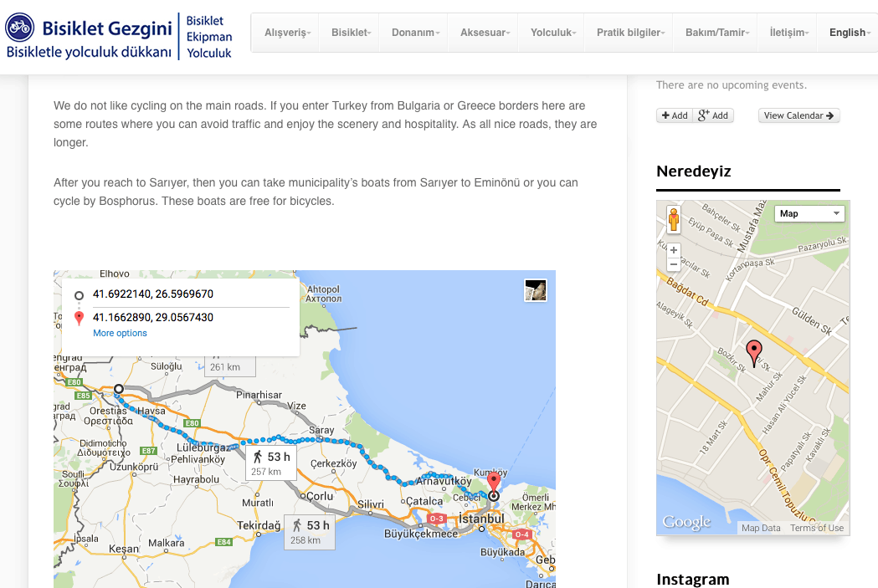Expand the Alışveriş menu
Viewport: 878px width, 588px height.
tap(287, 33)
